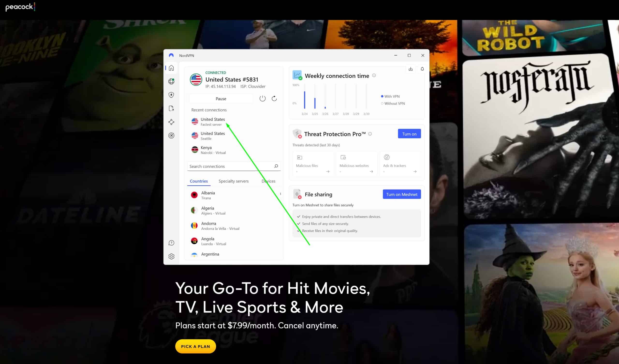This screenshot has width=619, height=364.
Task: Switch to the Countries tab
Action: [x=199, y=181]
